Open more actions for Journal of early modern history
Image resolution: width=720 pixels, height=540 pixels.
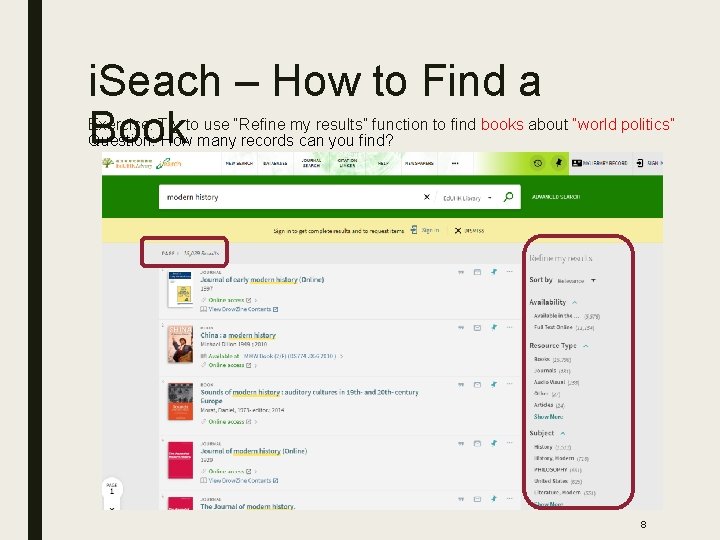[509, 272]
